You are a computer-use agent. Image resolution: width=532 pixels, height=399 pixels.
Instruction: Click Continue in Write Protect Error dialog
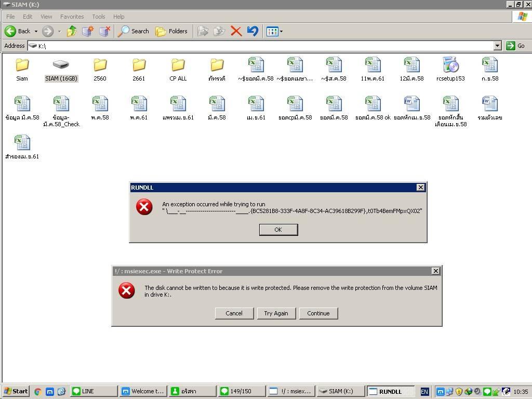coord(318,313)
